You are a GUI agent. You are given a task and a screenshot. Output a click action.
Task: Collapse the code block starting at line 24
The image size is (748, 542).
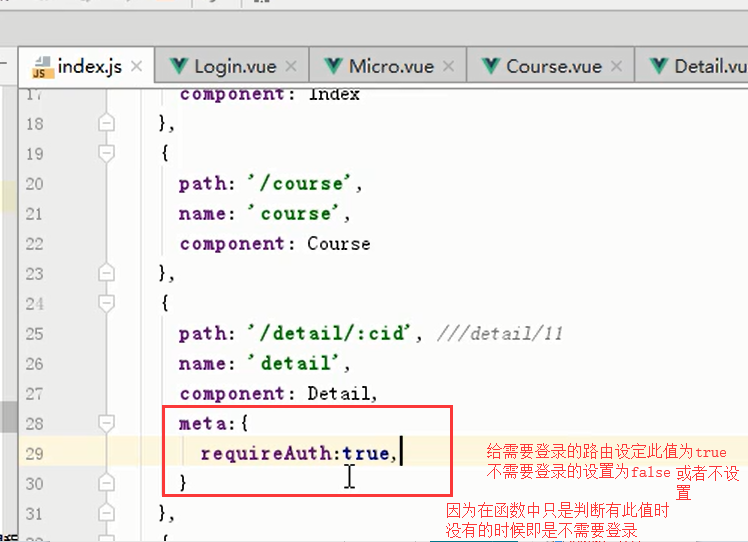coord(106,303)
